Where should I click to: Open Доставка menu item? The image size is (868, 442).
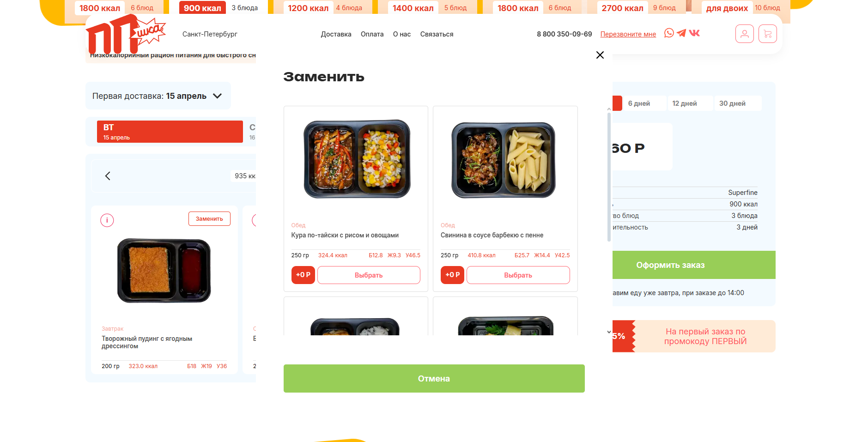click(x=336, y=34)
